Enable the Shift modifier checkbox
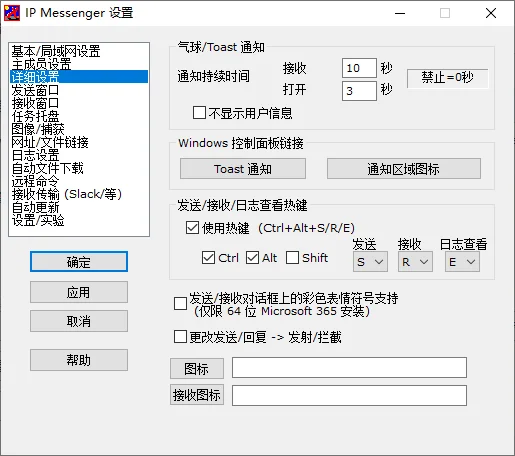Image resolution: width=515 pixels, height=456 pixels. click(292, 257)
